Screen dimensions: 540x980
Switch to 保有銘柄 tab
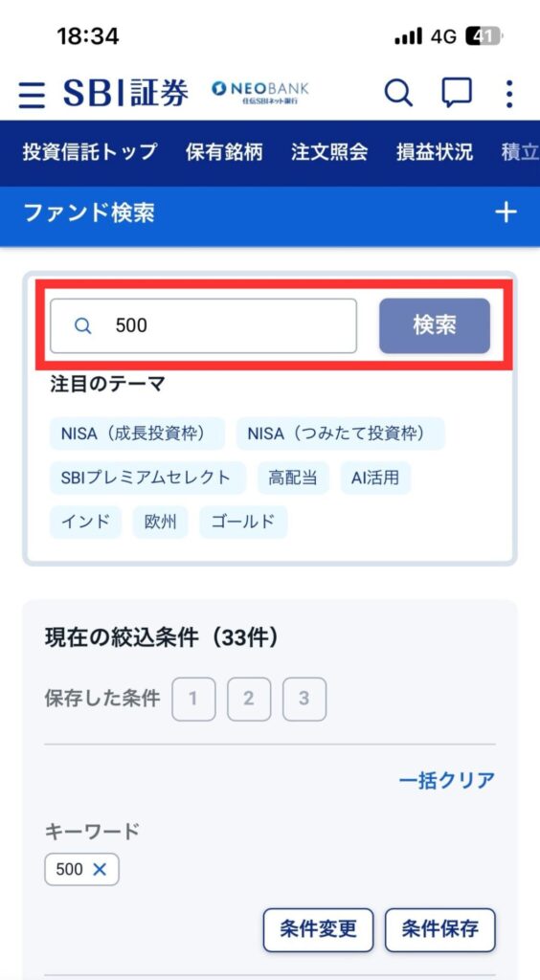click(x=224, y=152)
